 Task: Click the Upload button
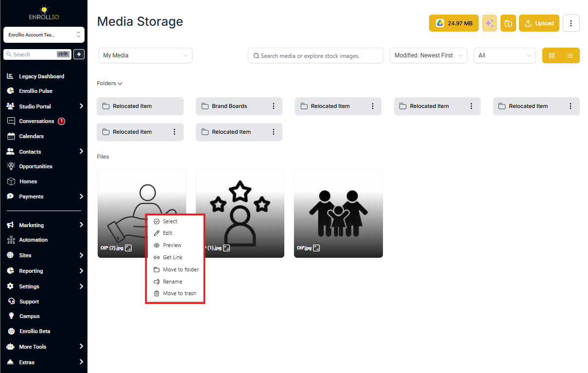tap(539, 23)
